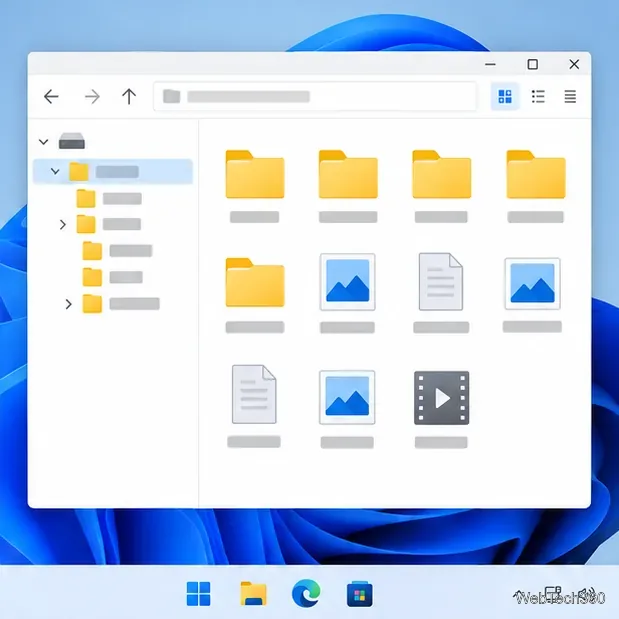Switch to bulleted list view
This screenshot has height=619, width=619.
tap(538, 96)
